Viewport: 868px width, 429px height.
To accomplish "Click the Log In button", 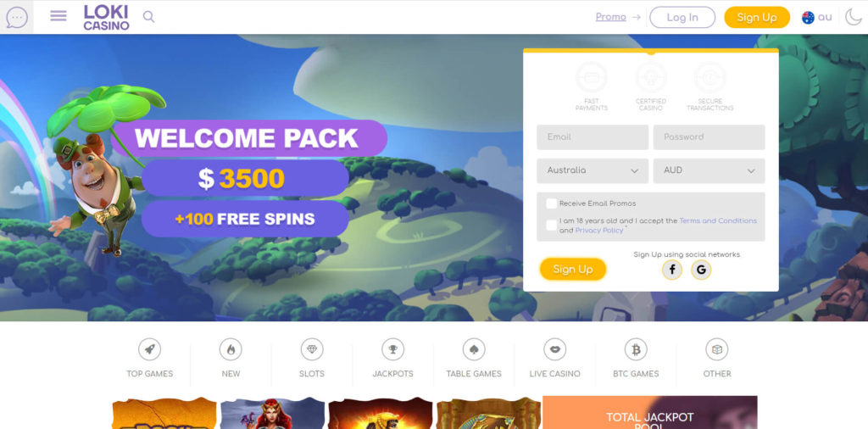I will click(682, 17).
